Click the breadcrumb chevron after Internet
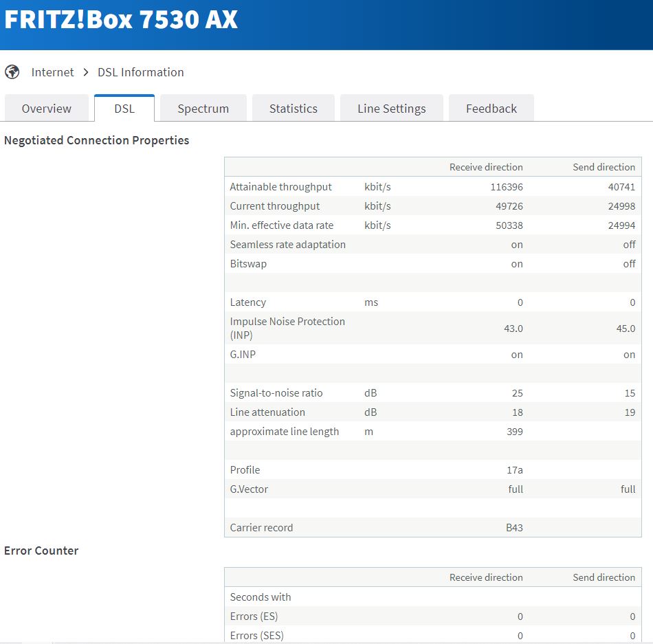 click(86, 72)
